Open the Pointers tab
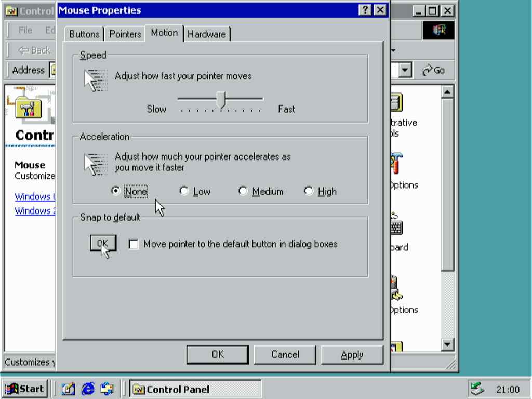The width and height of the screenshot is (532, 399). (125, 34)
